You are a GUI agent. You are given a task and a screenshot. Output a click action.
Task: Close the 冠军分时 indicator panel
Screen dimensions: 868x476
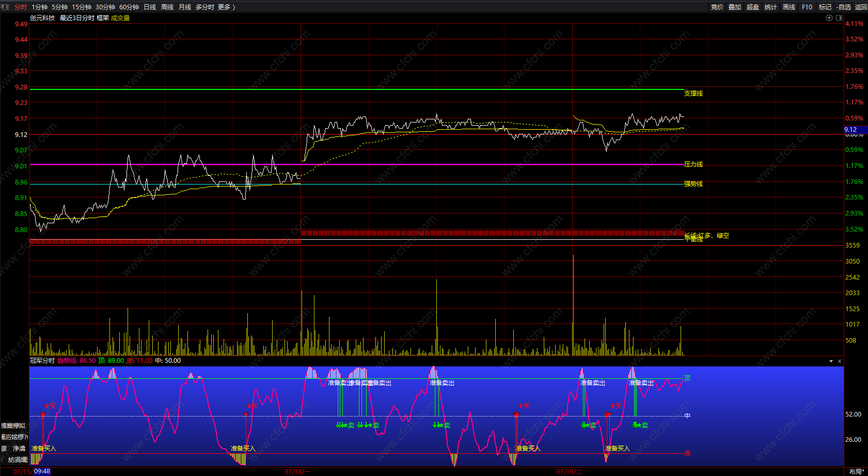[x=840, y=361]
